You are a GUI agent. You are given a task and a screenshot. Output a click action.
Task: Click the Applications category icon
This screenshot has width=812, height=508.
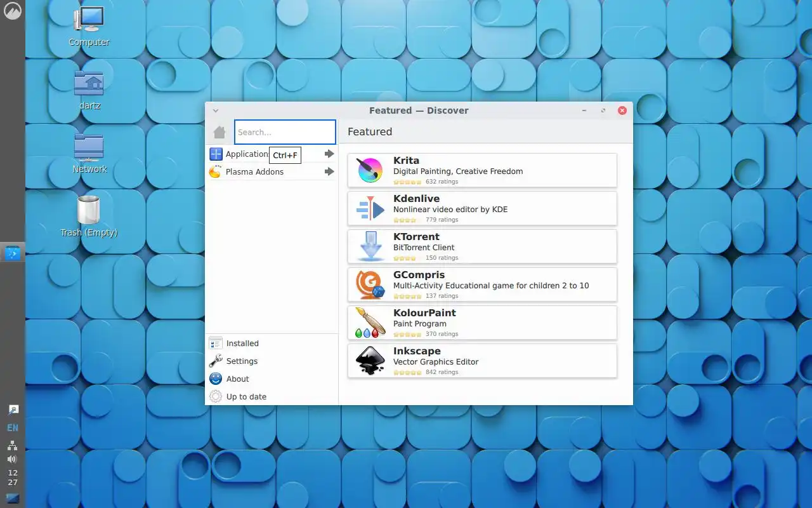click(216, 154)
